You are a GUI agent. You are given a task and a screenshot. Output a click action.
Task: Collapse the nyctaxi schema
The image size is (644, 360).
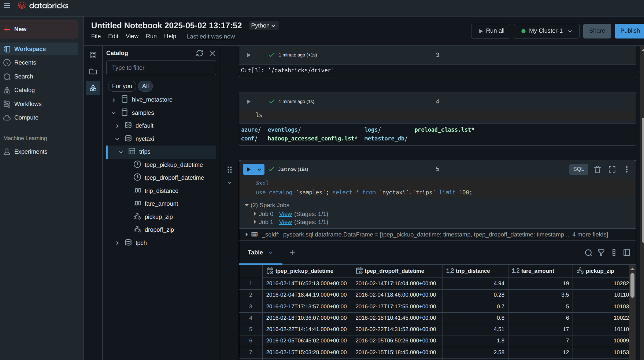click(117, 139)
